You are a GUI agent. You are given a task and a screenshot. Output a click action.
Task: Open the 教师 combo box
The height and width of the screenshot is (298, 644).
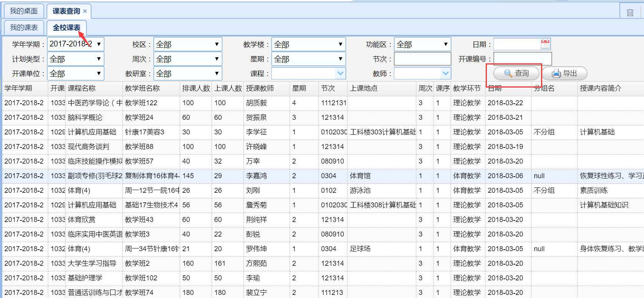(423, 73)
